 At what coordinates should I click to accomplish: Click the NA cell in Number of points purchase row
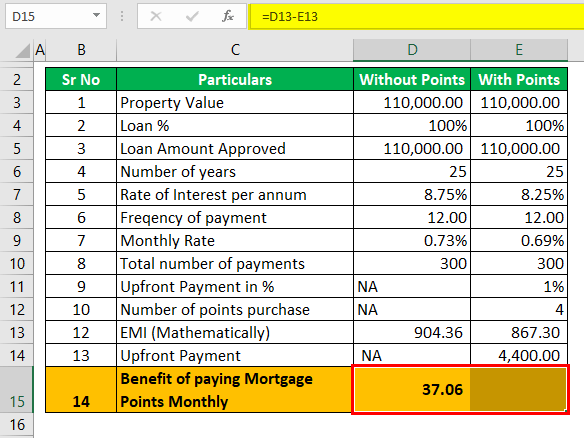tap(412, 310)
